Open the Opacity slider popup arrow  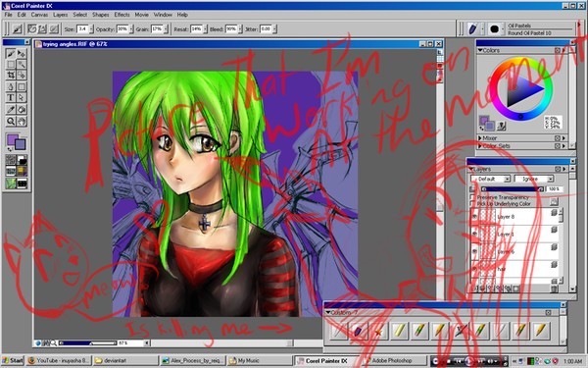point(131,28)
